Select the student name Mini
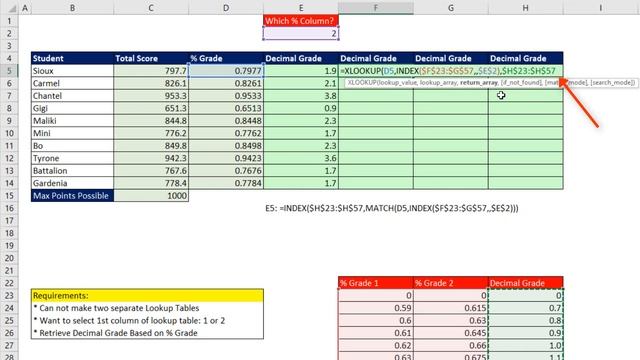Viewport: 640px width, 360px height. (72, 133)
